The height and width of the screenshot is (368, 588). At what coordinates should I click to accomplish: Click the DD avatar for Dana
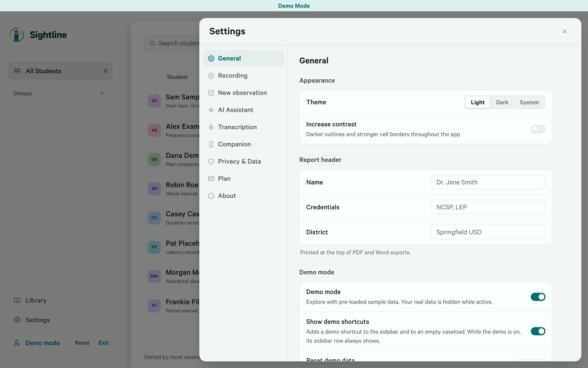154,159
